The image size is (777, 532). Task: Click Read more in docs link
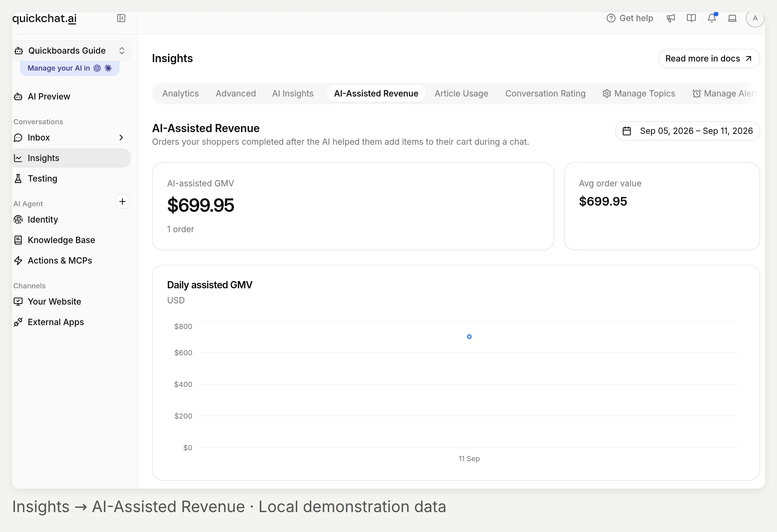tap(709, 59)
